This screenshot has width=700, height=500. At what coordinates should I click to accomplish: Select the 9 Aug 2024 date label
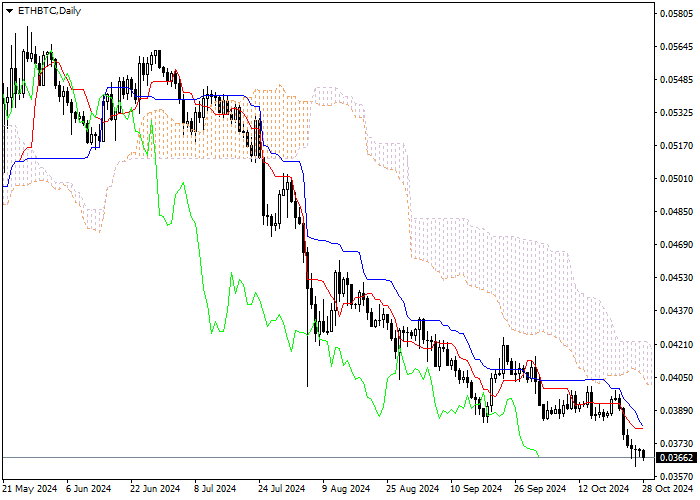(x=346, y=488)
